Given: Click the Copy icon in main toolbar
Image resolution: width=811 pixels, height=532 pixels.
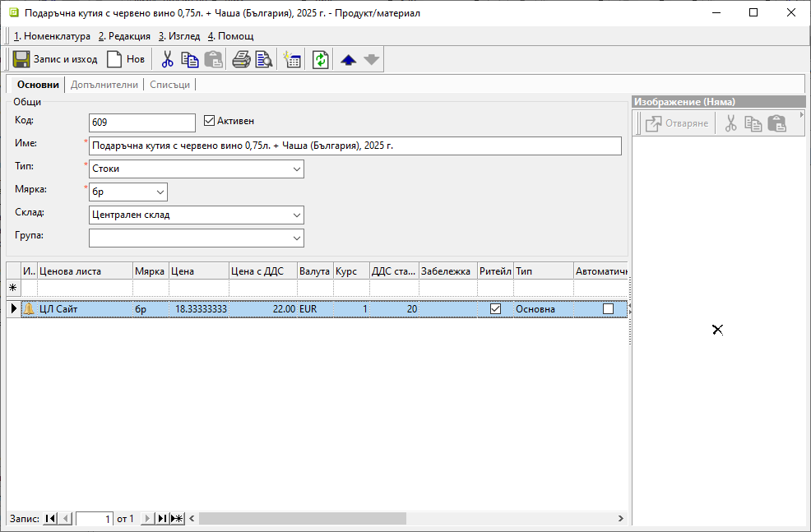Looking at the screenshot, I should 190,59.
